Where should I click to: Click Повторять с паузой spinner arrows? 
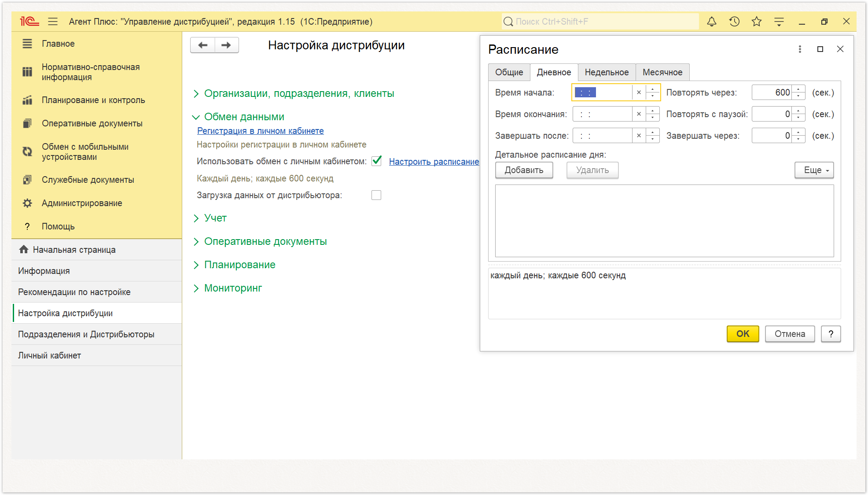click(798, 114)
